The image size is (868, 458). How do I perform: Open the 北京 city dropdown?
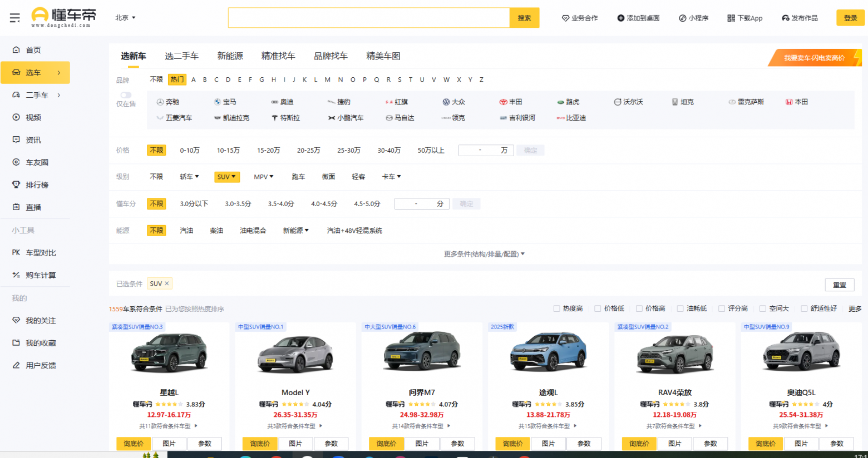pos(125,18)
